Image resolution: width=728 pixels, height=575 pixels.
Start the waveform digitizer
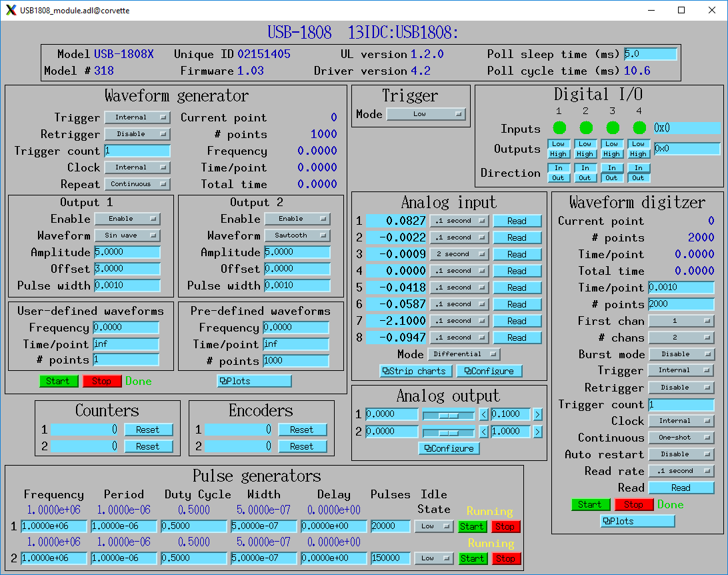[x=590, y=505]
